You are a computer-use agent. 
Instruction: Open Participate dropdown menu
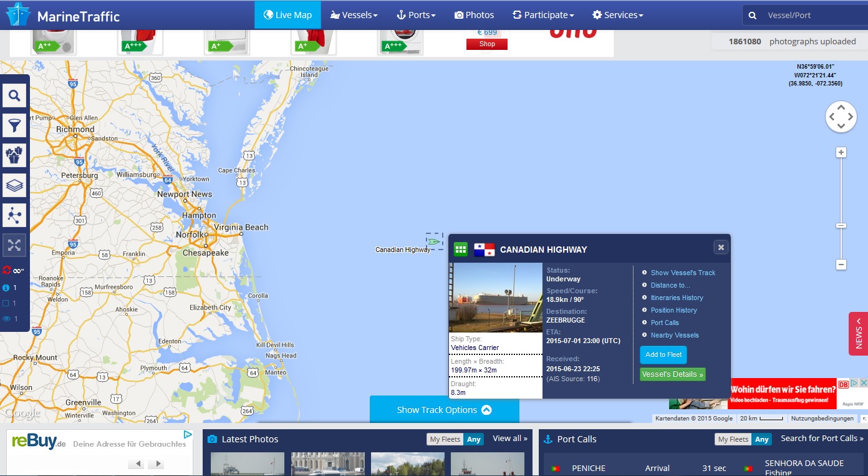pyautogui.click(x=543, y=15)
